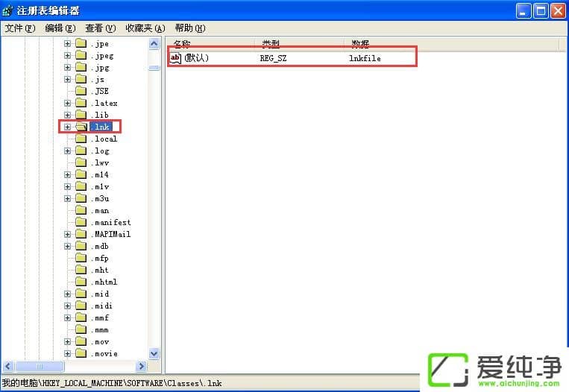This screenshot has height=392, width=569.
Task: Click the registry path in status bar
Action: pyautogui.click(x=112, y=383)
